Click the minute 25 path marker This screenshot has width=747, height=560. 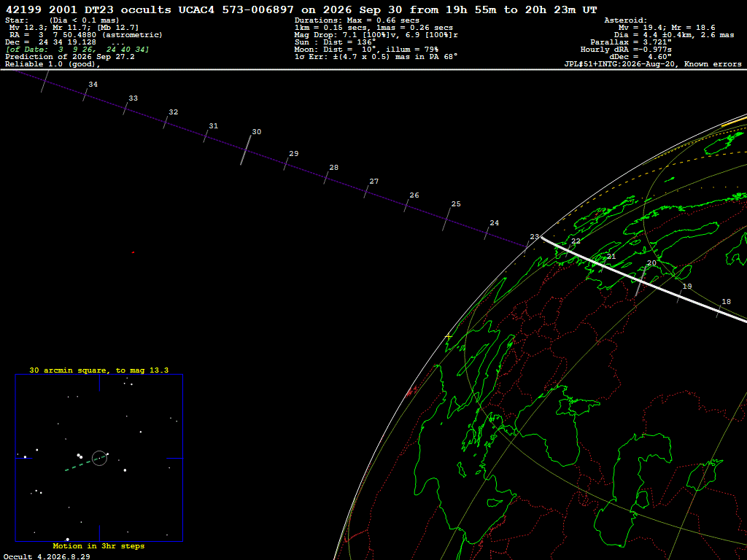click(x=446, y=219)
